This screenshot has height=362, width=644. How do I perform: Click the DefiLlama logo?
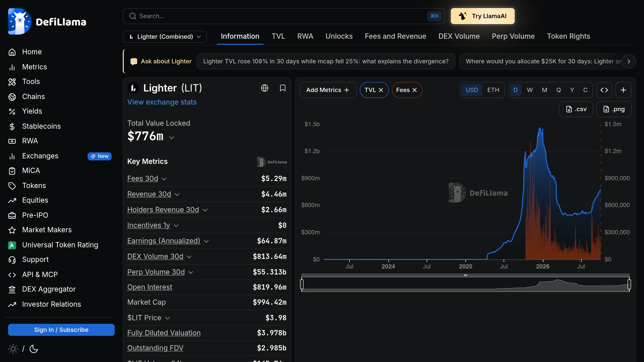tap(47, 21)
